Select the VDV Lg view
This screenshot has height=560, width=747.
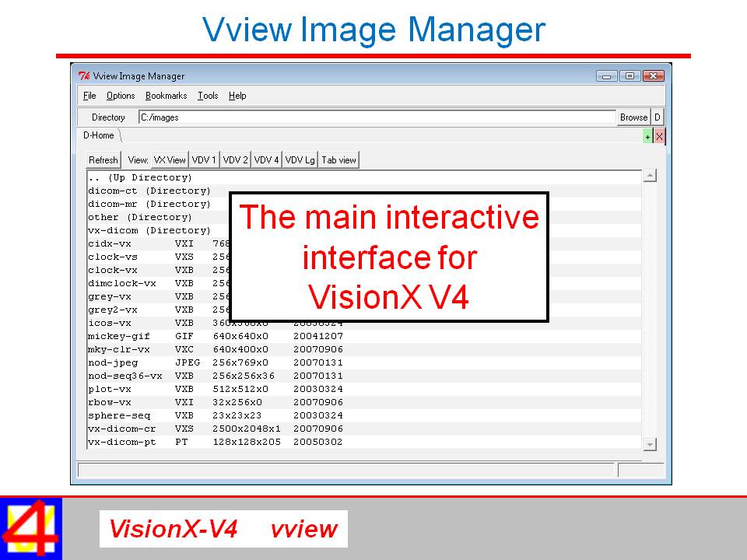point(300,159)
